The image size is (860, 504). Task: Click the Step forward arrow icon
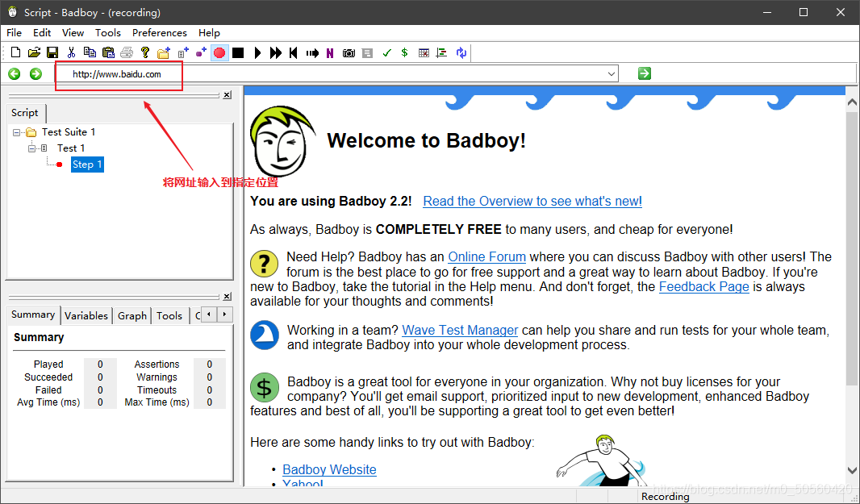(x=312, y=53)
